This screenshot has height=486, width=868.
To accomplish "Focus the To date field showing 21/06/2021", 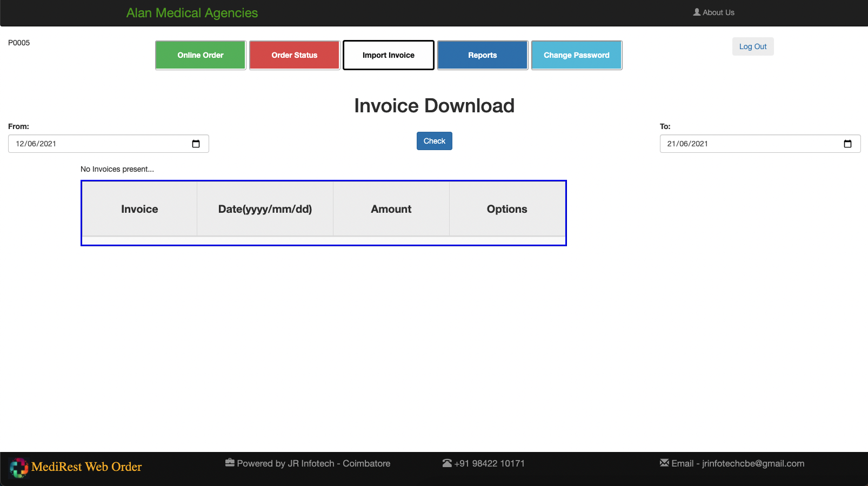I will (x=746, y=144).
